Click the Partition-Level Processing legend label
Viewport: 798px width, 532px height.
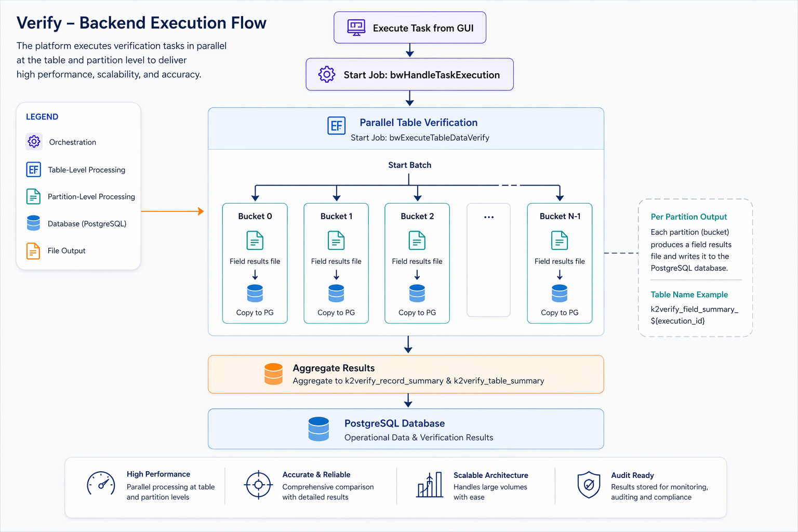point(91,197)
